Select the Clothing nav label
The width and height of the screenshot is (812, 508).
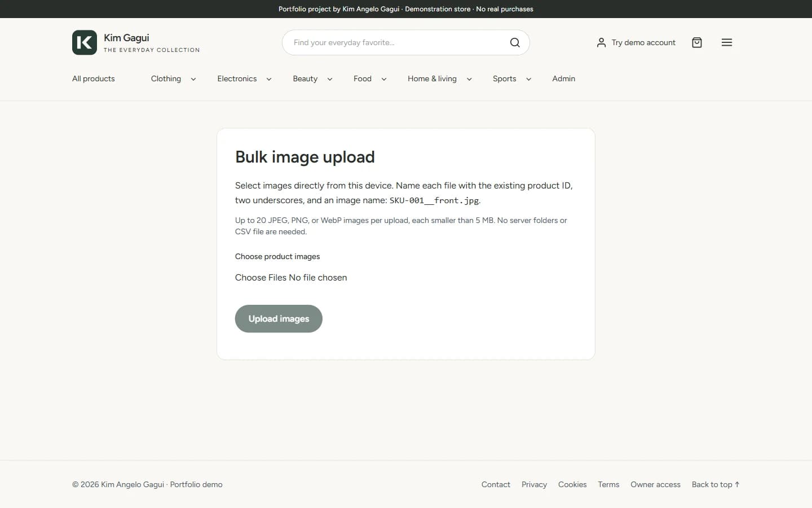(166, 78)
